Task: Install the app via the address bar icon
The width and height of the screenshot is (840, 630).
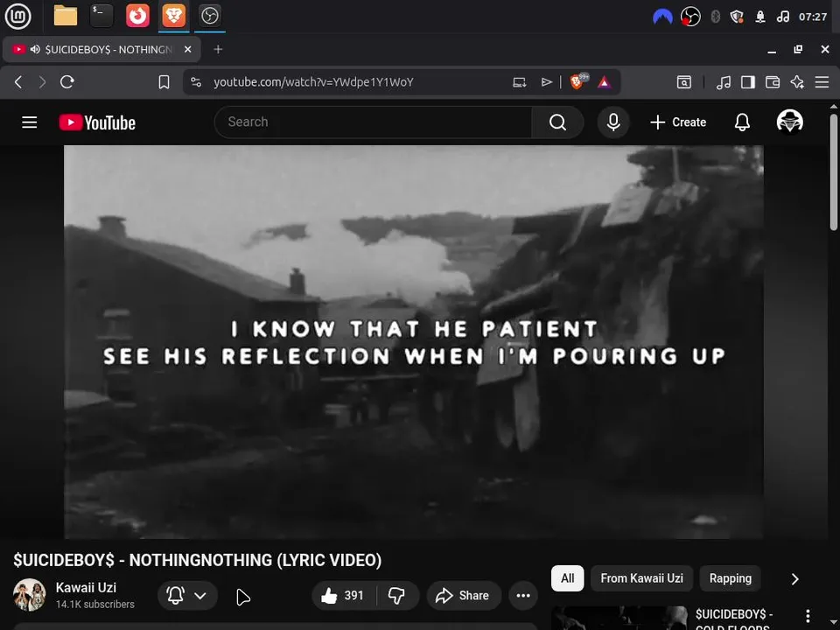Action: click(x=519, y=82)
